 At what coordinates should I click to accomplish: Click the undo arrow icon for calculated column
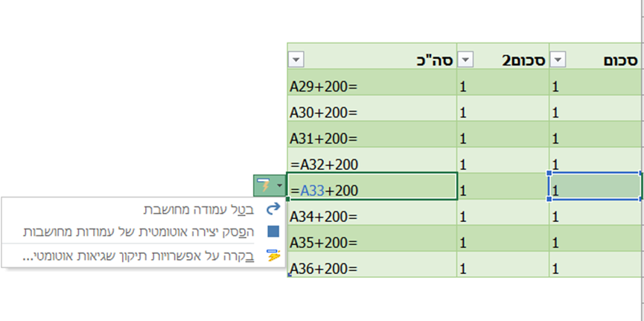[x=273, y=209]
